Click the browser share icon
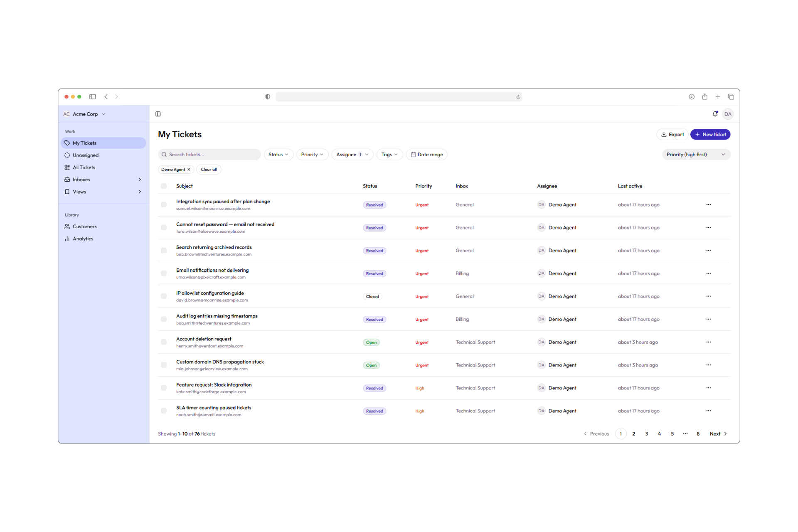This screenshot has width=798, height=532. 705,97
